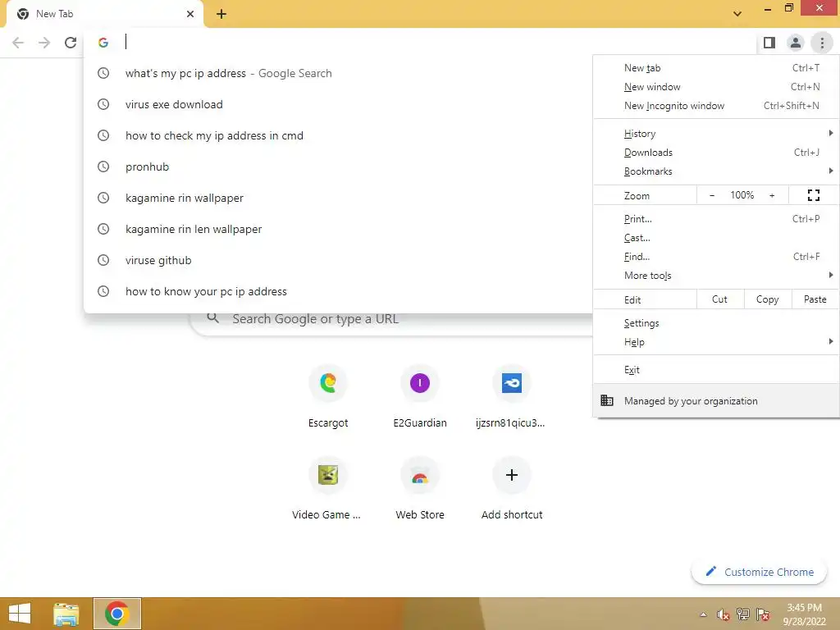
Task: Click the Chrome taskbar icon
Action: (116, 614)
